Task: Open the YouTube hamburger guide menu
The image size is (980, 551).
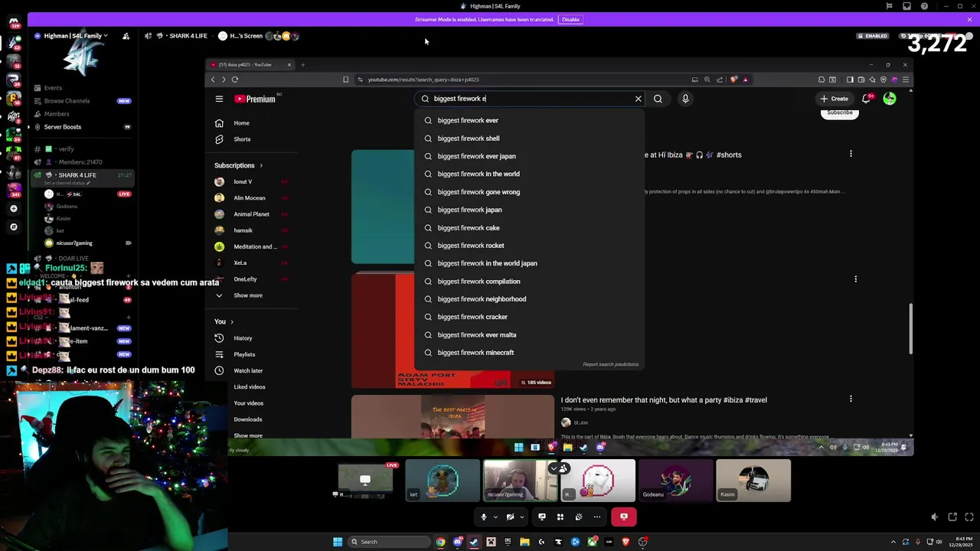Action: (219, 99)
